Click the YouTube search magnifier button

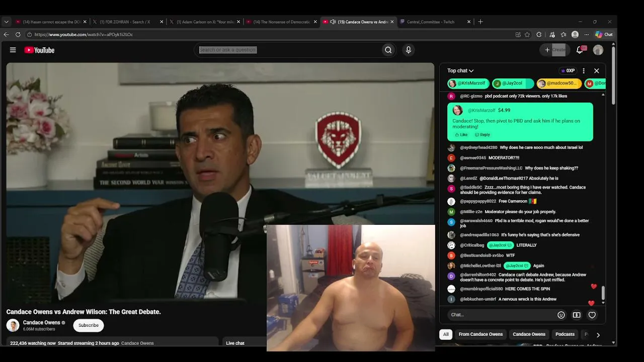click(388, 50)
